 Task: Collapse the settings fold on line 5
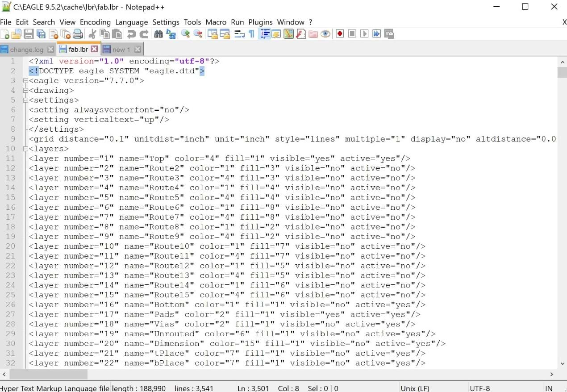click(25, 100)
